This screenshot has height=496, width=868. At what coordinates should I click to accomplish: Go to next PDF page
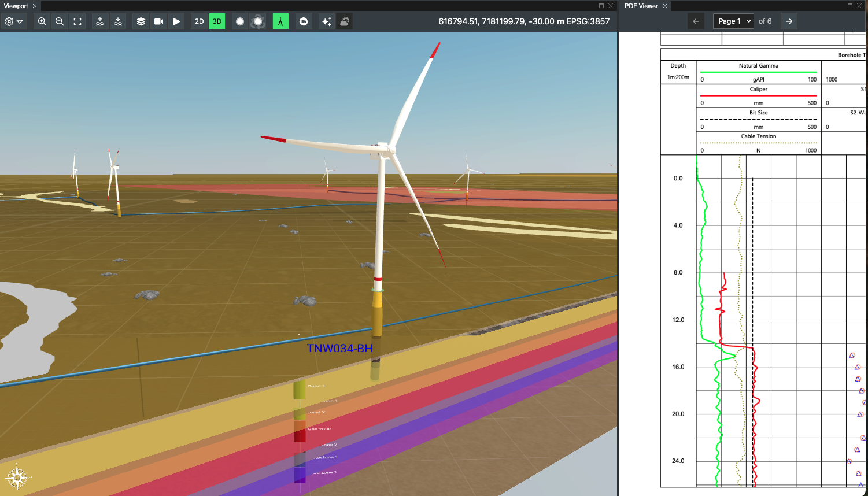[x=789, y=21]
